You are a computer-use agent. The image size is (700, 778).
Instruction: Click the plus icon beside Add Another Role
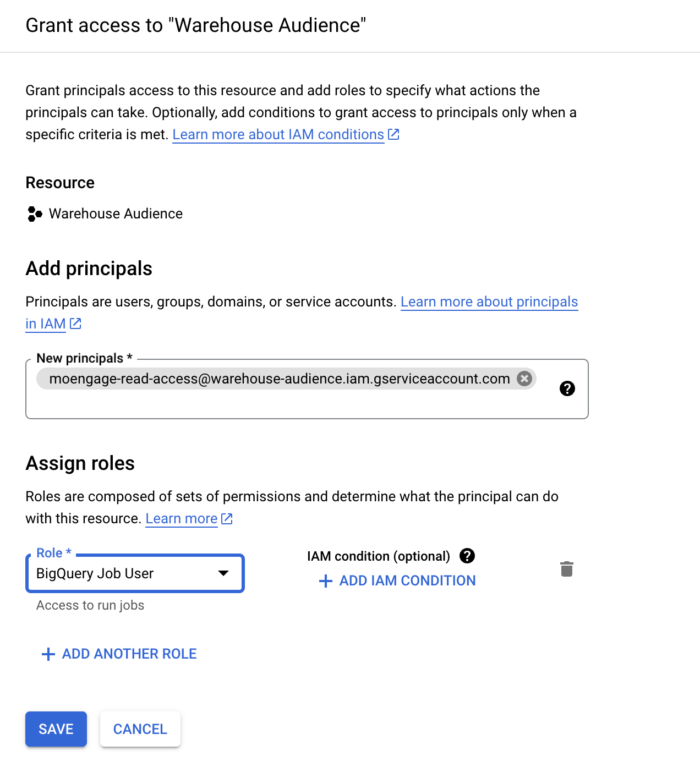coord(48,654)
